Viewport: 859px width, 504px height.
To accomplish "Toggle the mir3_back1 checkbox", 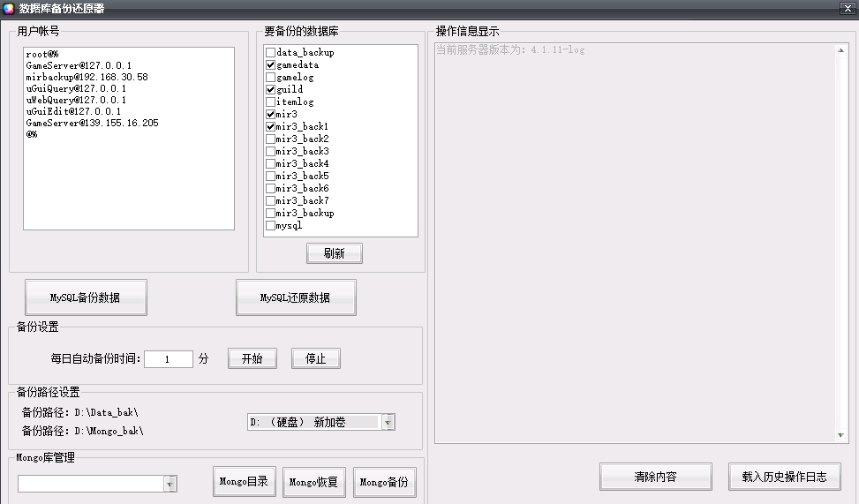I will pyautogui.click(x=271, y=127).
